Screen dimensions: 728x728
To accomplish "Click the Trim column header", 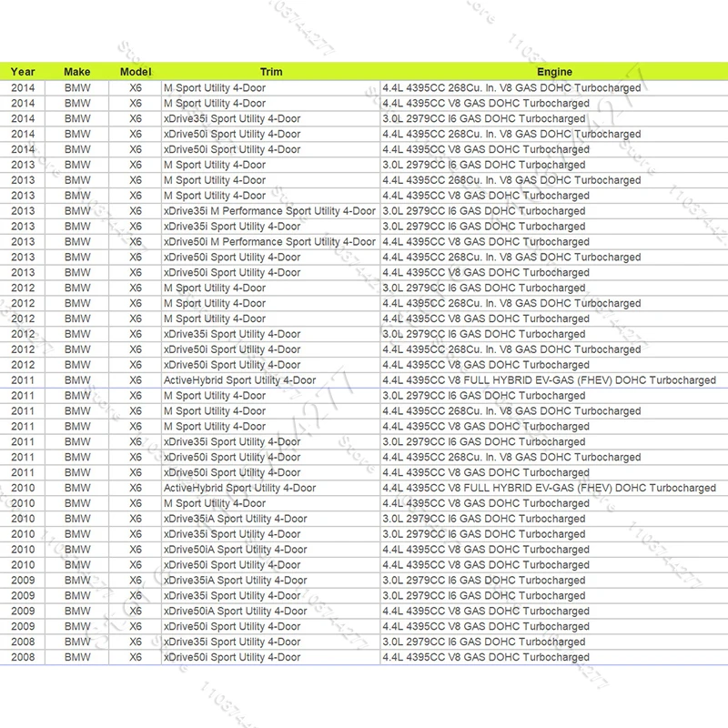I will point(270,72).
